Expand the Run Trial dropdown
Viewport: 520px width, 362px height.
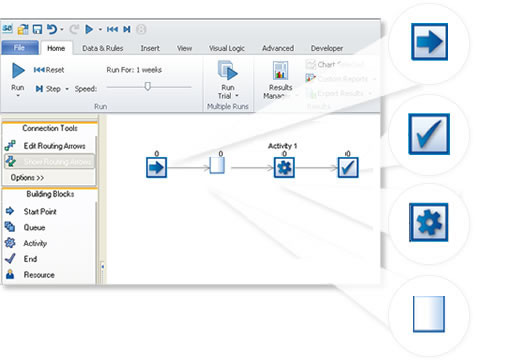pyautogui.click(x=237, y=96)
